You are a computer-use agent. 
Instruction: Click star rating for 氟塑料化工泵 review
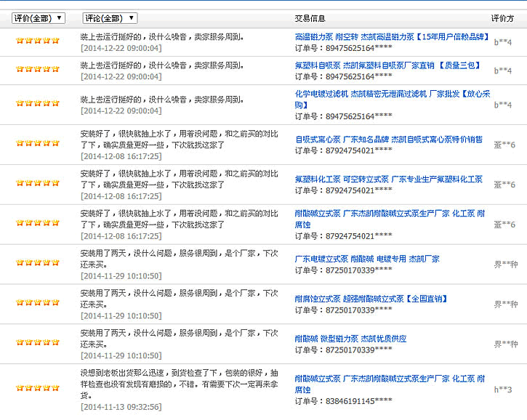(38, 183)
